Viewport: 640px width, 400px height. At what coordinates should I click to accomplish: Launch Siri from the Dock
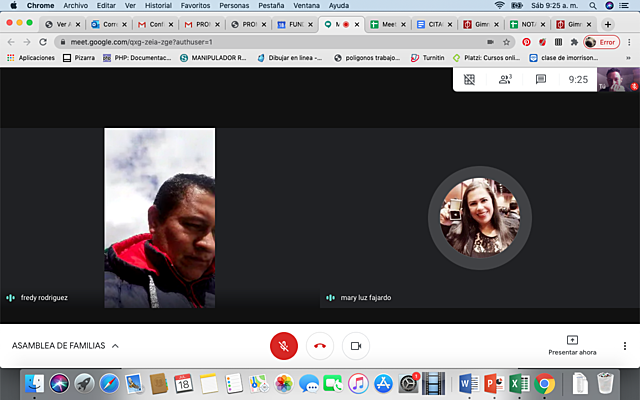point(60,383)
